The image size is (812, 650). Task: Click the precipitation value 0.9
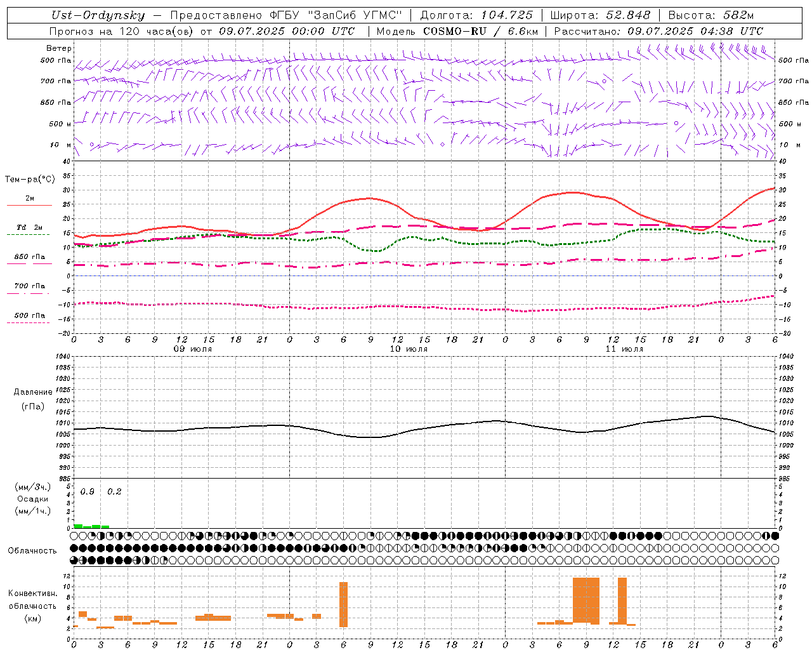88,492
